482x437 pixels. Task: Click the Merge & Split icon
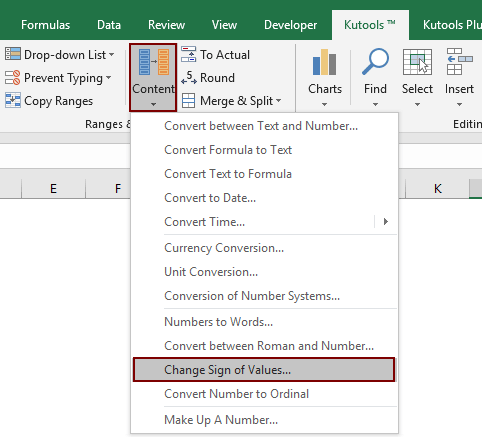point(188,101)
